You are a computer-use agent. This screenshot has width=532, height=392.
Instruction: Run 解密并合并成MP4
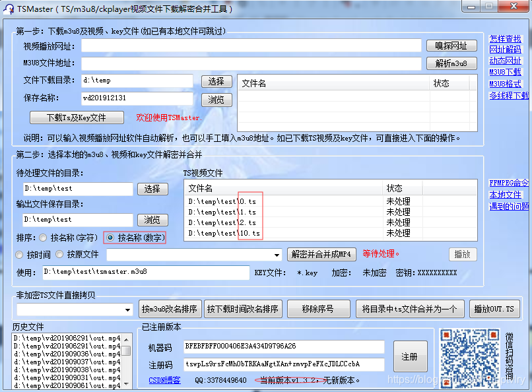click(321, 254)
